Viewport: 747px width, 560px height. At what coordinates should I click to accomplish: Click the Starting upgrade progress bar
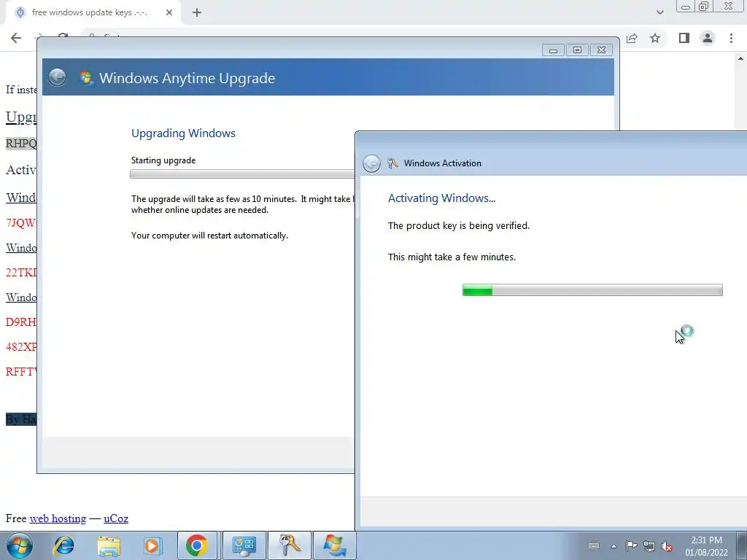tap(242, 174)
